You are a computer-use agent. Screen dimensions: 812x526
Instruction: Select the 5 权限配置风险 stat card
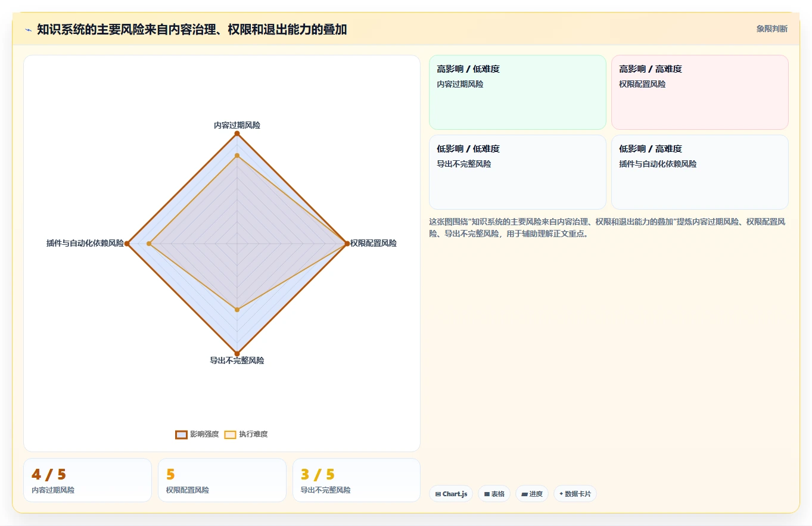pos(222,480)
